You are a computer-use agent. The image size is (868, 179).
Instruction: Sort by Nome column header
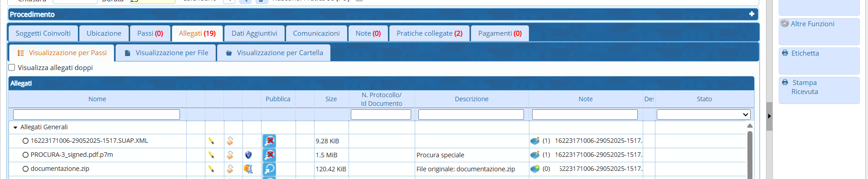(x=97, y=99)
